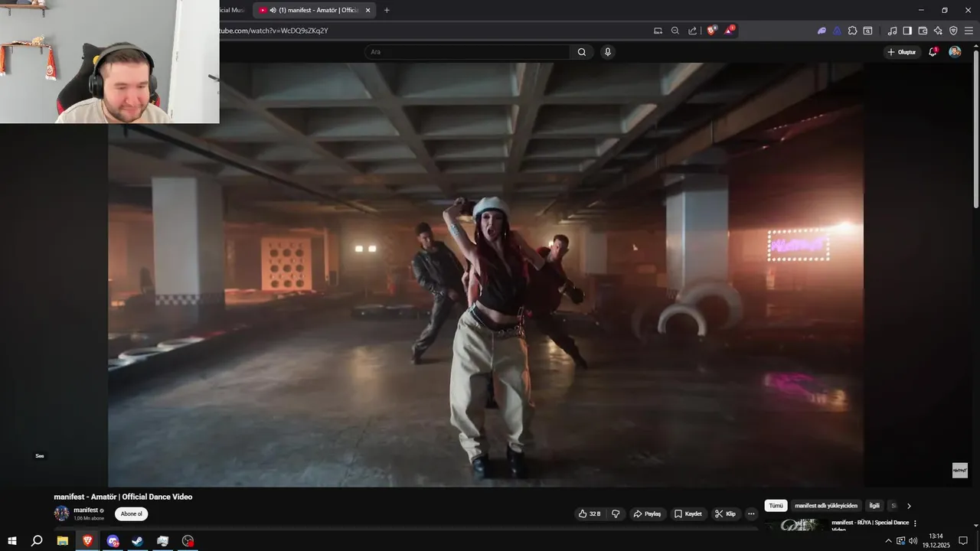This screenshot has width=980, height=551.
Task: Share the video using Paylaş
Action: 647,514
